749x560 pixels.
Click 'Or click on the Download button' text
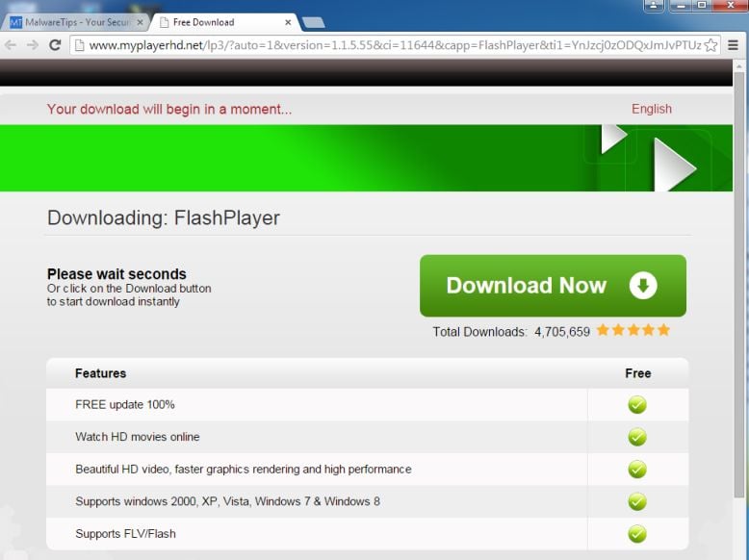[129, 289]
